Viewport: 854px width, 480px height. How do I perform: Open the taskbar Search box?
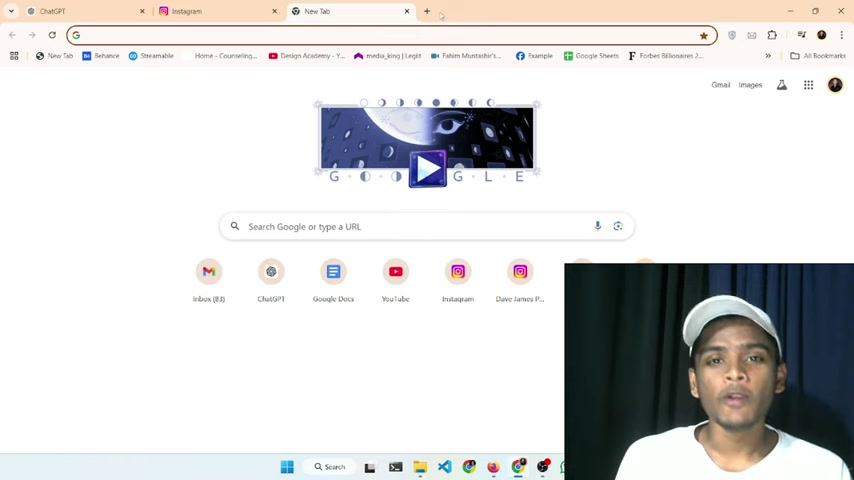[x=330, y=467]
